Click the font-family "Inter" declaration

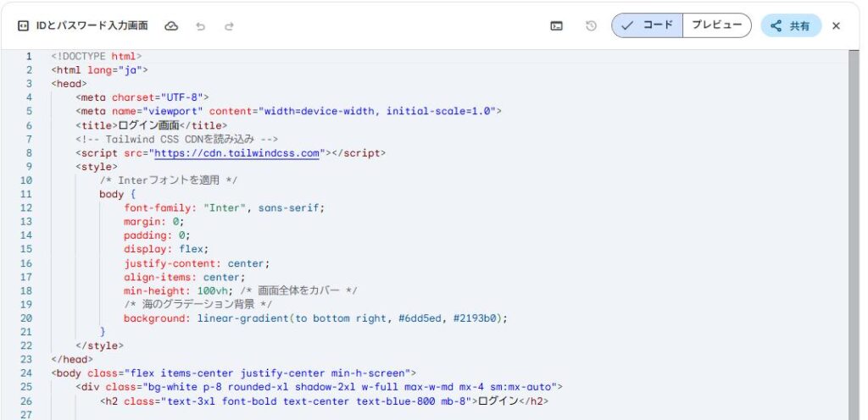tap(224, 207)
